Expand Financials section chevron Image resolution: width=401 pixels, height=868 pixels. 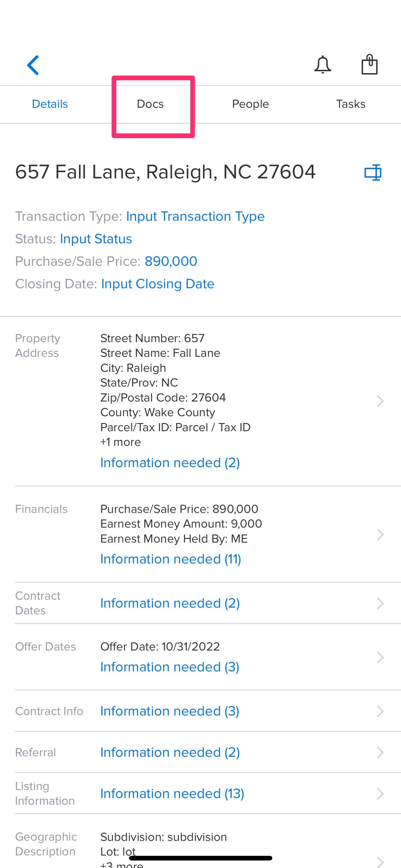380,534
